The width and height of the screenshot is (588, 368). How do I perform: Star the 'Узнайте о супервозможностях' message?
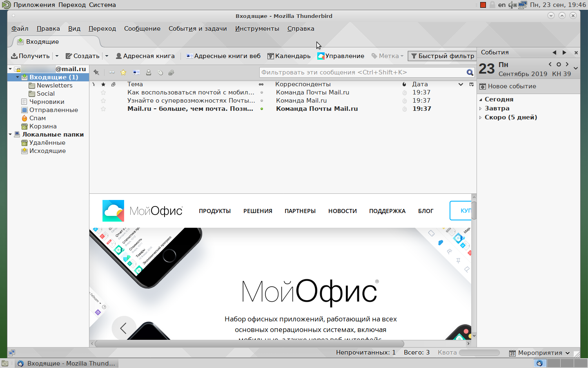[103, 101]
